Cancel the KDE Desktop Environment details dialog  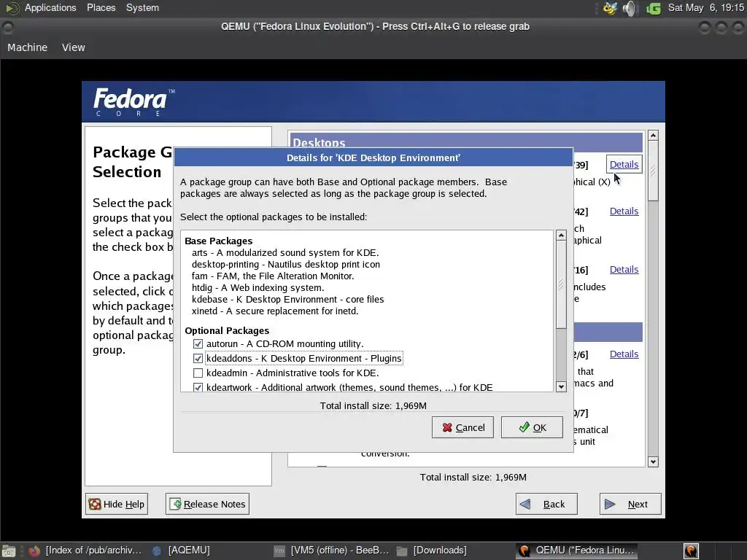tap(462, 427)
